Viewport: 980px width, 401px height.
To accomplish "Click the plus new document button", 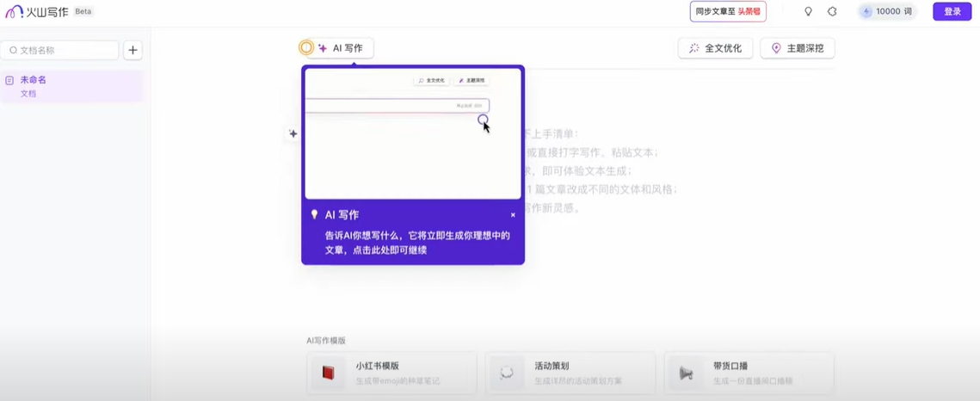I will coord(133,50).
